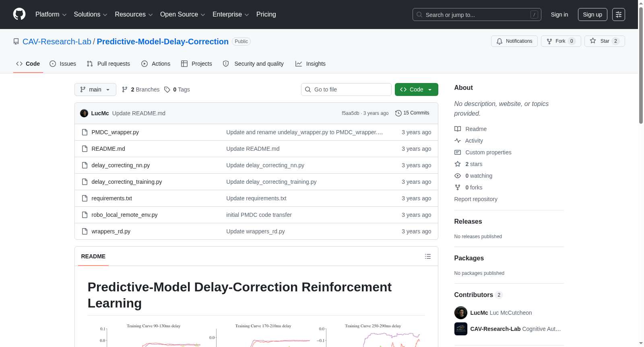
Task: Open the README outline icon
Action: [428, 256]
